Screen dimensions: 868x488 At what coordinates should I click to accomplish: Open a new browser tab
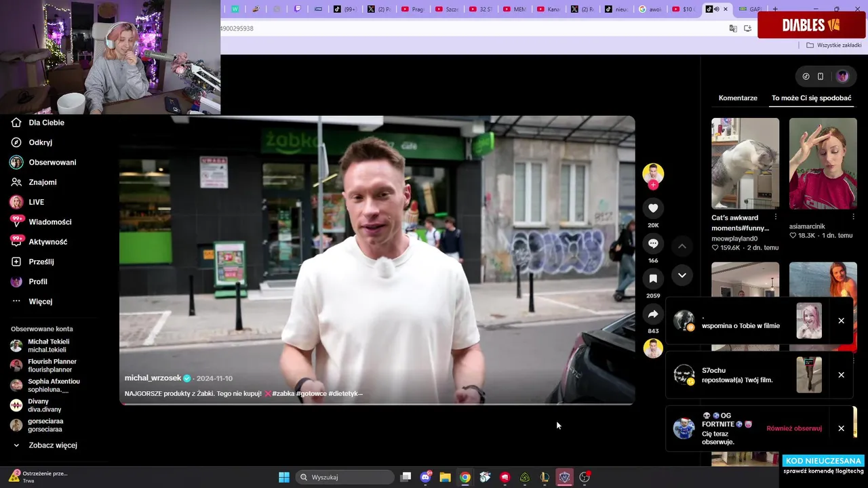pos(775,9)
